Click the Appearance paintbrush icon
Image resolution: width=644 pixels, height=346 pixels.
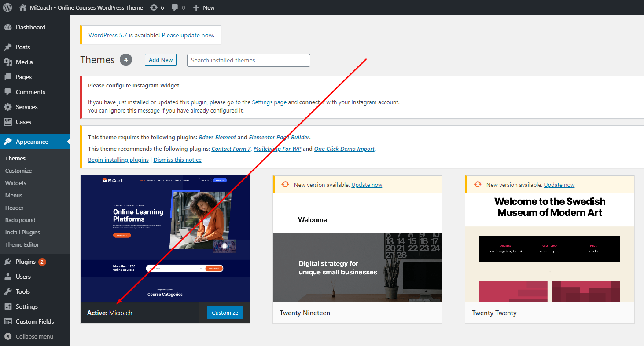click(8, 142)
